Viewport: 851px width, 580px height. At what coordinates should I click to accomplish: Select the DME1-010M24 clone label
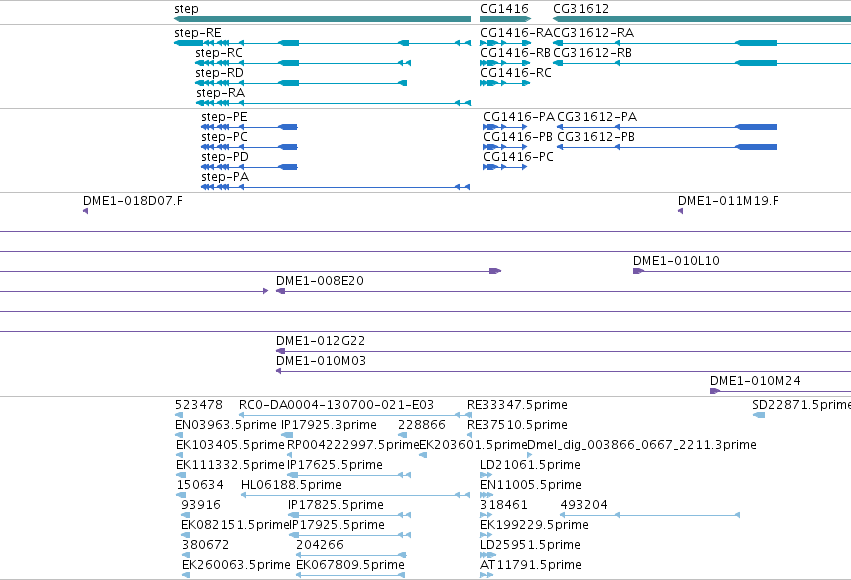click(x=755, y=381)
